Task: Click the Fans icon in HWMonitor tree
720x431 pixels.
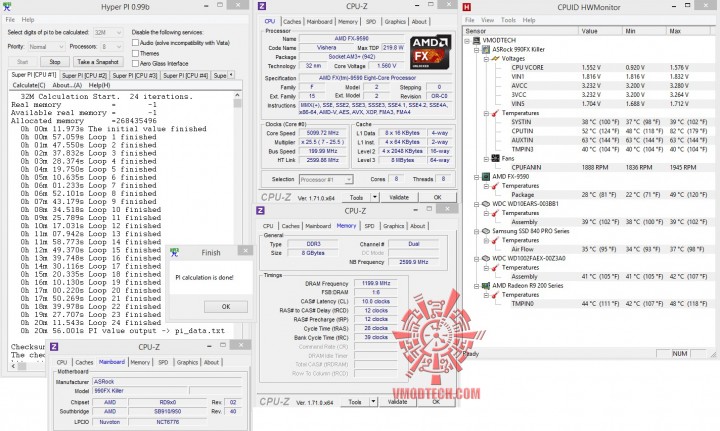Action: [495, 158]
